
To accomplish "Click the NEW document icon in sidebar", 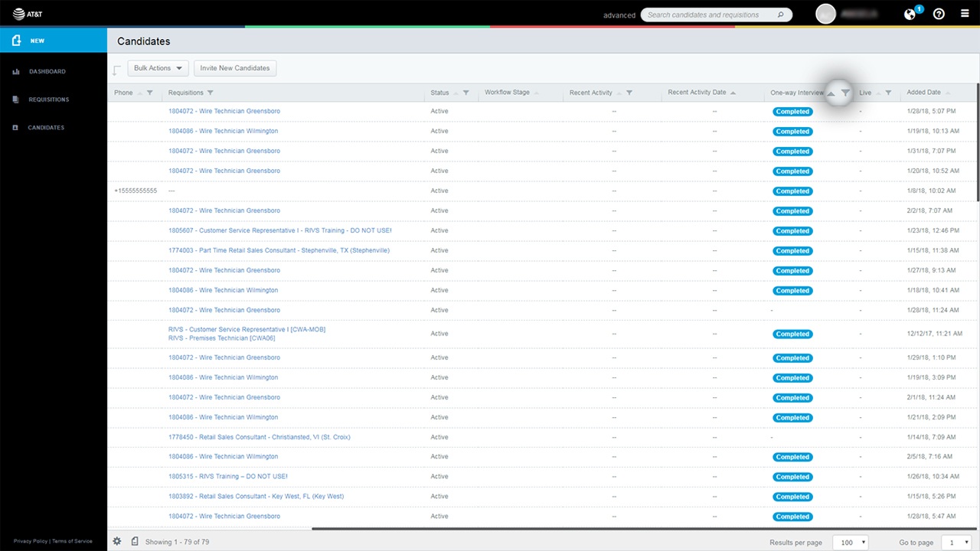I will (x=16, y=41).
